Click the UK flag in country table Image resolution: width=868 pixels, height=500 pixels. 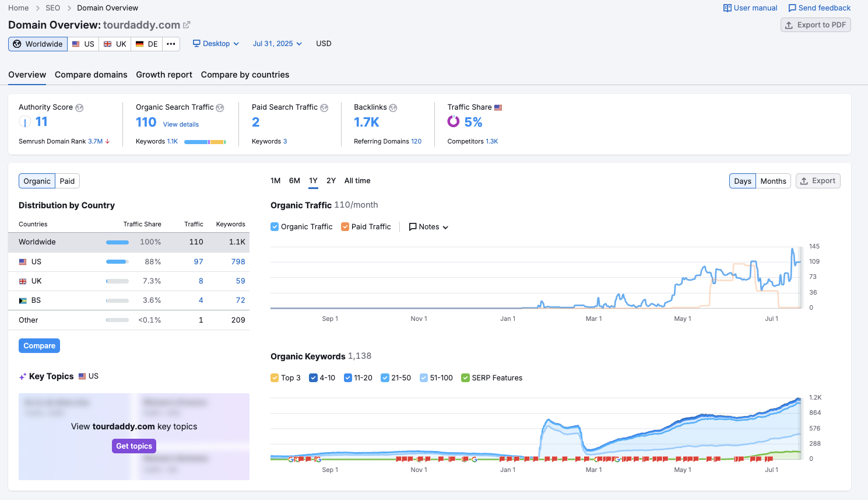point(23,281)
